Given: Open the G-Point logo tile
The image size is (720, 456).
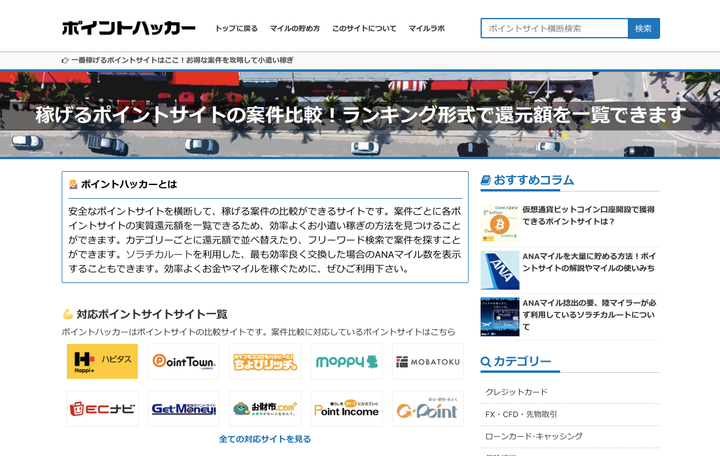Looking at the screenshot, I should [428, 409].
